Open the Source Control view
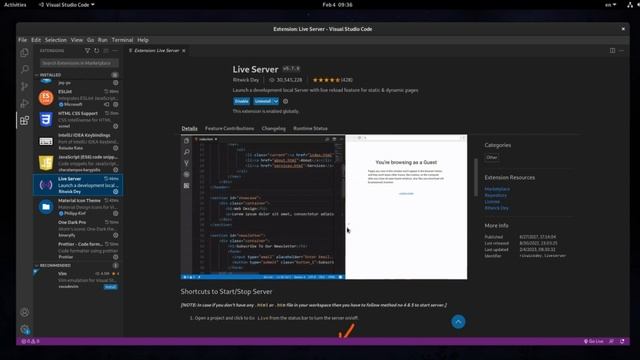 click(24, 86)
